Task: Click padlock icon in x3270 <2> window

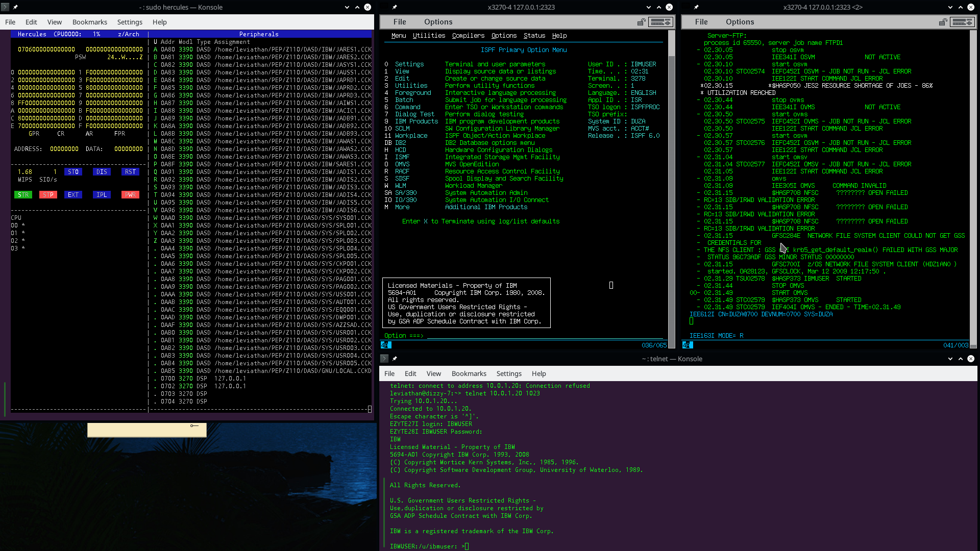Action: tap(943, 22)
